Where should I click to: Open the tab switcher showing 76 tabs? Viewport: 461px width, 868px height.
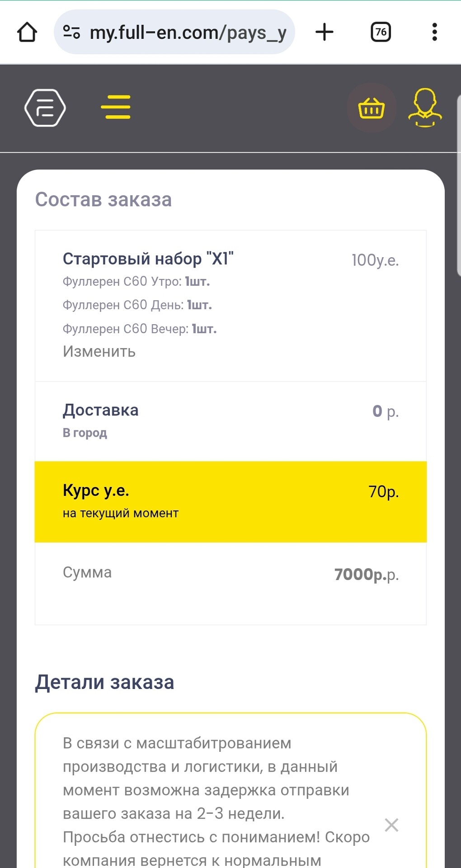point(381,32)
